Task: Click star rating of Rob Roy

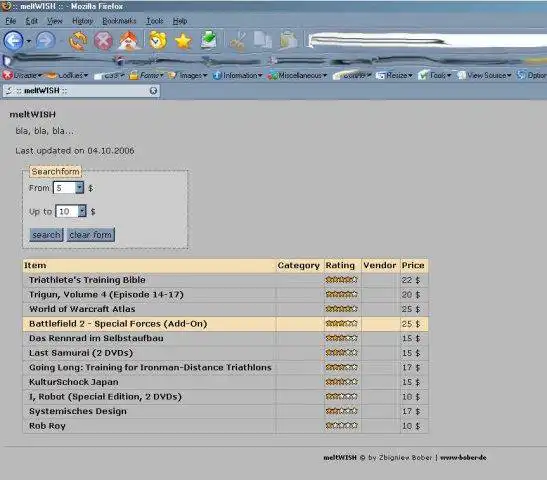Action: tap(342, 426)
